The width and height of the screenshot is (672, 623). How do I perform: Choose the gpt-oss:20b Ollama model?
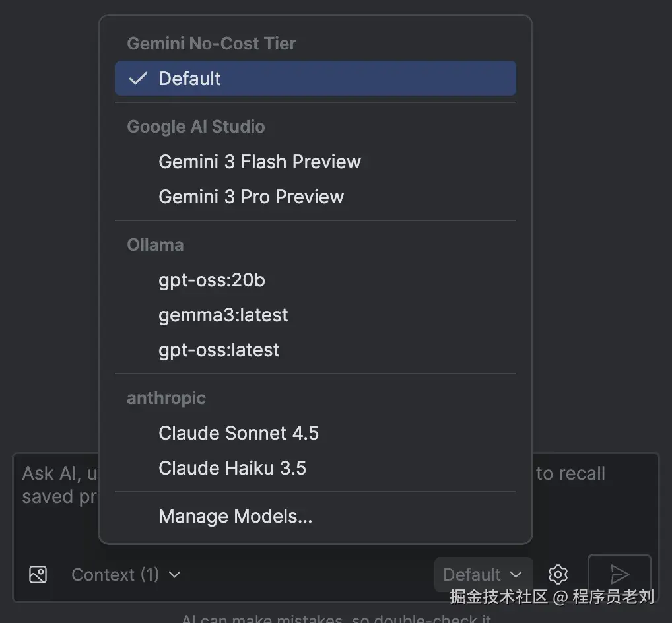pyautogui.click(x=211, y=280)
